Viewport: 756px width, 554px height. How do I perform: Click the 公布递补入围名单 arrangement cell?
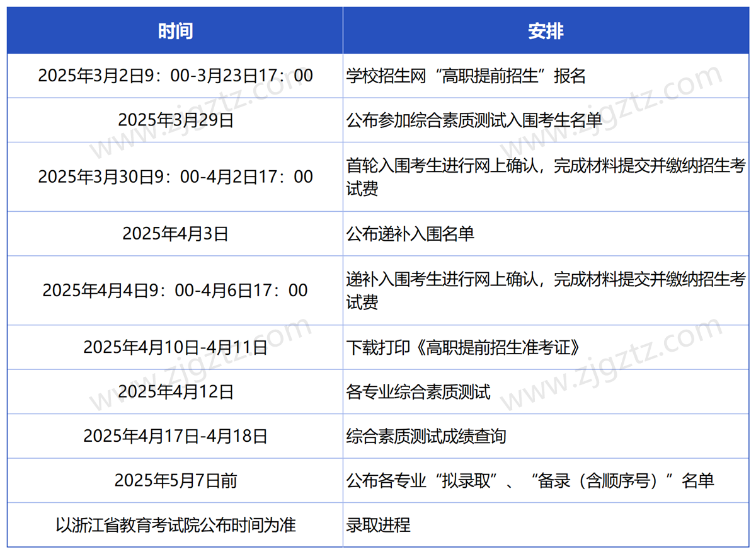pyautogui.click(x=412, y=233)
